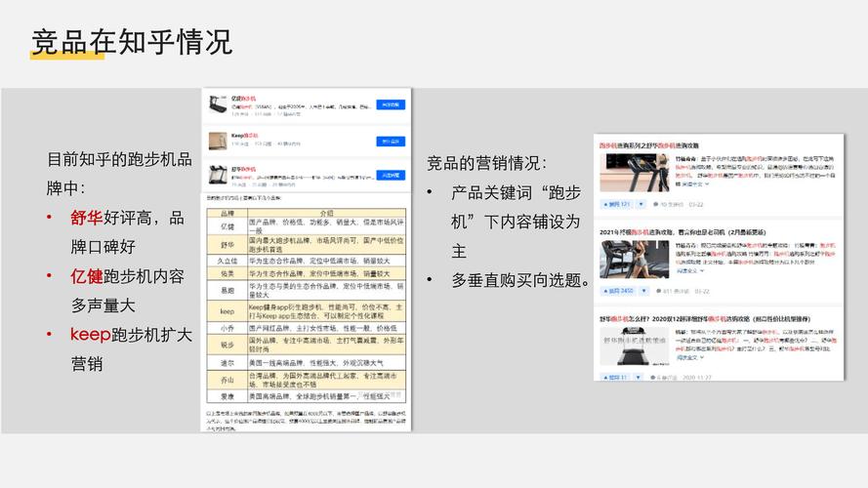
Task: Downvote arrow next to 赞同 2450
Action: pyautogui.click(x=643, y=291)
